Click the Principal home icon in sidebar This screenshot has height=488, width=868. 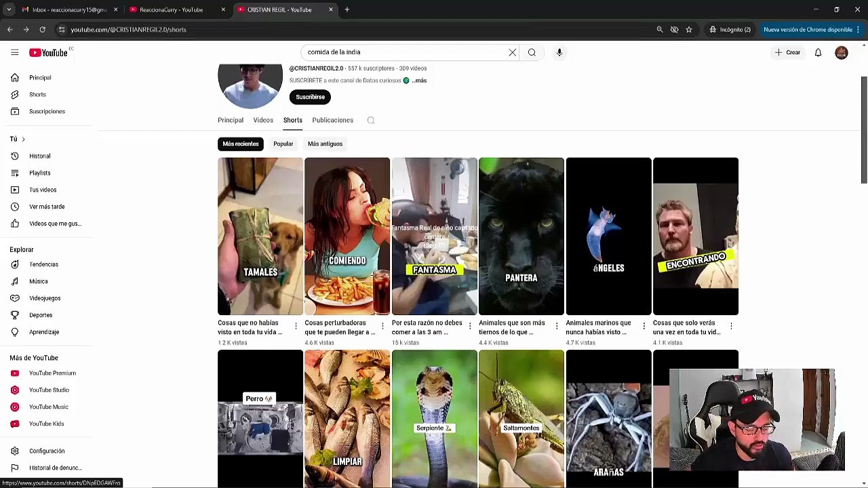[x=15, y=77]
